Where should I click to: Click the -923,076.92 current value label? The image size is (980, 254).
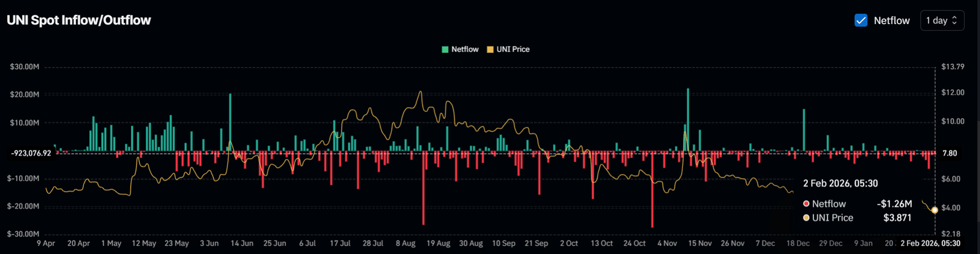pyautogui.click(x=31, y=153)
